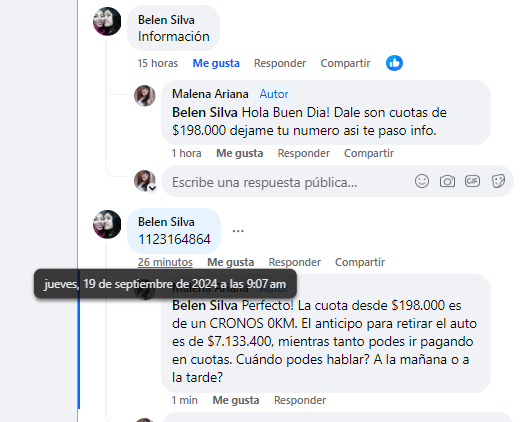The width and height of the screenshot is (520, 422).
Task: Switch commenting identity via avatar arrow
Action: click(x=152, y=188)
